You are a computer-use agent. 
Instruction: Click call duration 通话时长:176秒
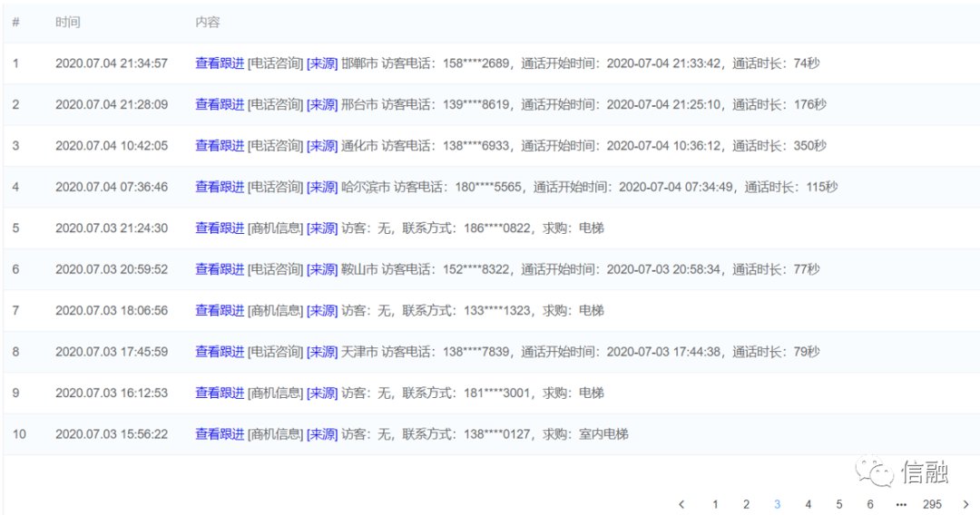(x=779, y=104)
